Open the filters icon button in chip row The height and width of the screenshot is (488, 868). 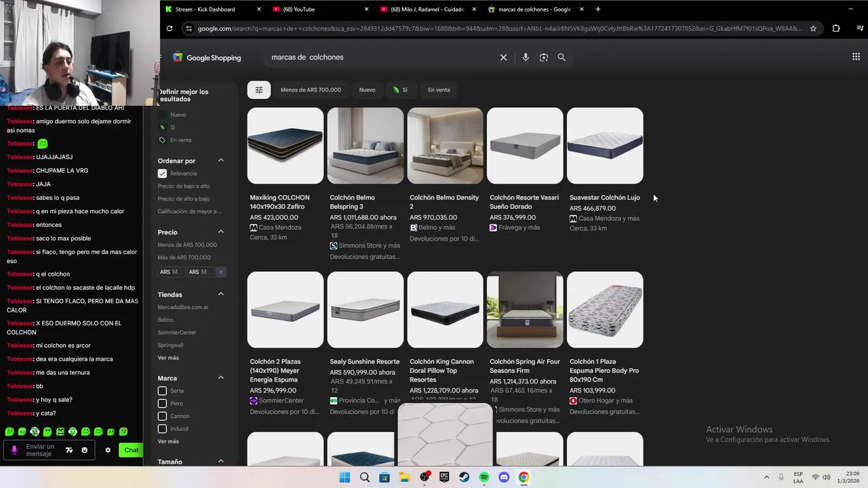pyautogui.click(x=258, y=89)
